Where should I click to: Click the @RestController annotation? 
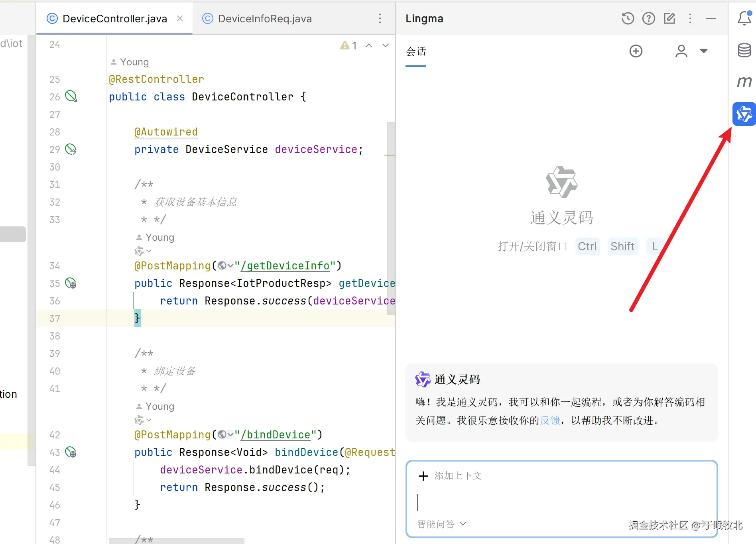tap(156, 79)
